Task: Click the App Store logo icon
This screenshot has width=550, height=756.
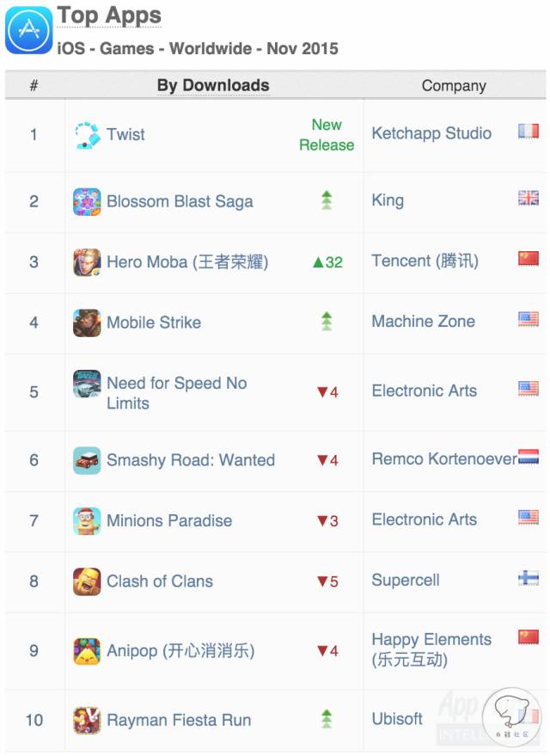Action: [29, 30]
